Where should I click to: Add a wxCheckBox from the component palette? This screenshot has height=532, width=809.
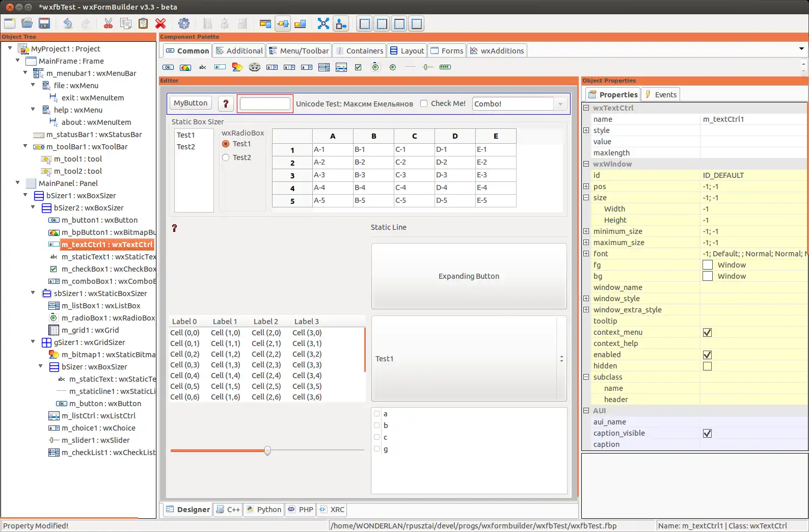(x=358, y=67)
